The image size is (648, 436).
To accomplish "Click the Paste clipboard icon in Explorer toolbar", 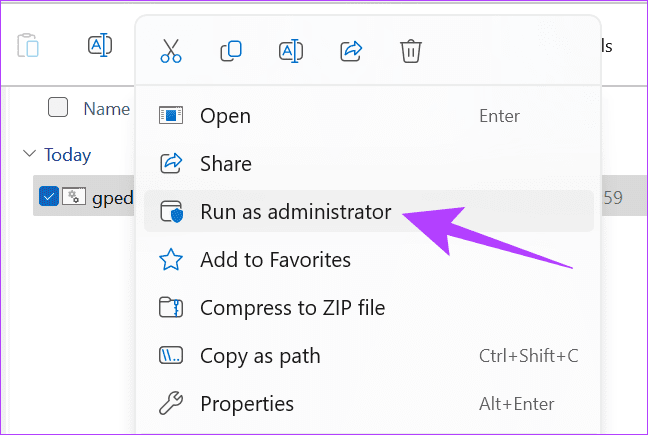I will tap(28, 46).
